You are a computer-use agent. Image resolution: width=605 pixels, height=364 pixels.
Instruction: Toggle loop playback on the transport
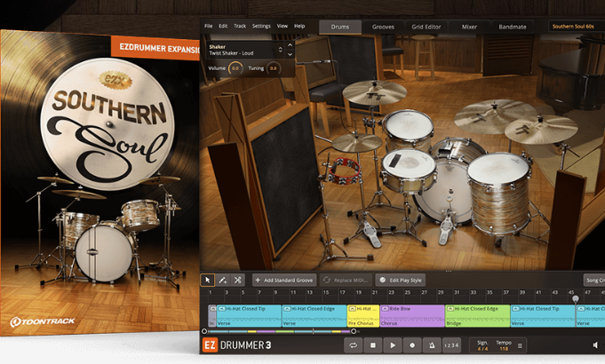coord(353,345)
